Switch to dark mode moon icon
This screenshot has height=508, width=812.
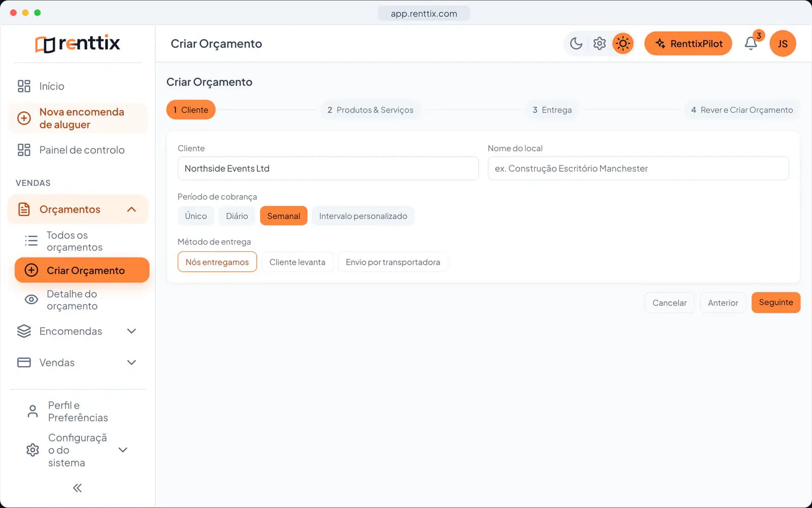pyautogui.click(x=576, y=44)
